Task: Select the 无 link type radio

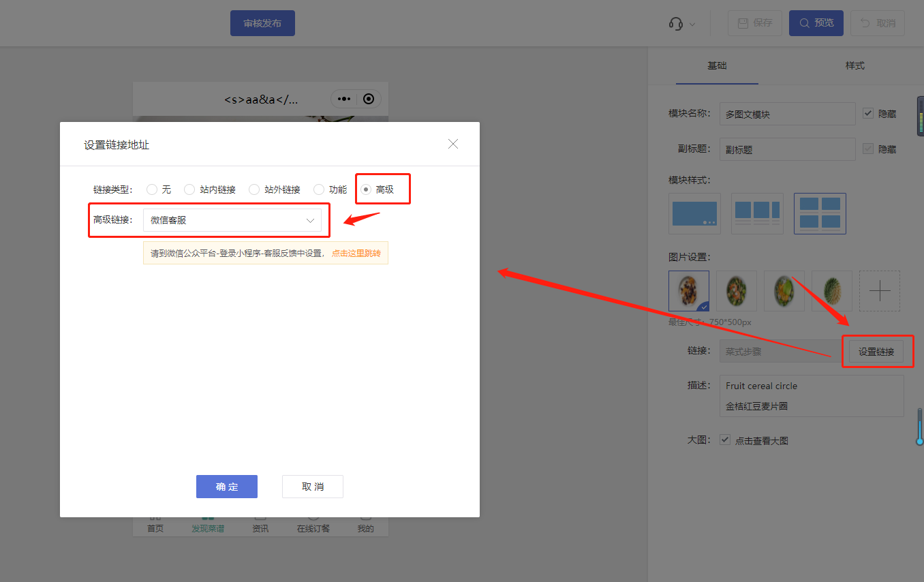Action: tap(152, 189)
